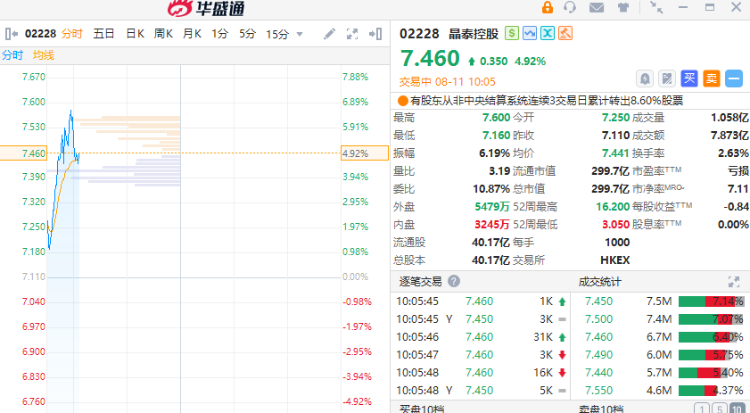Open the skin theme shirt icon
This screenshot has height=413, width=750.
(623, 8)
